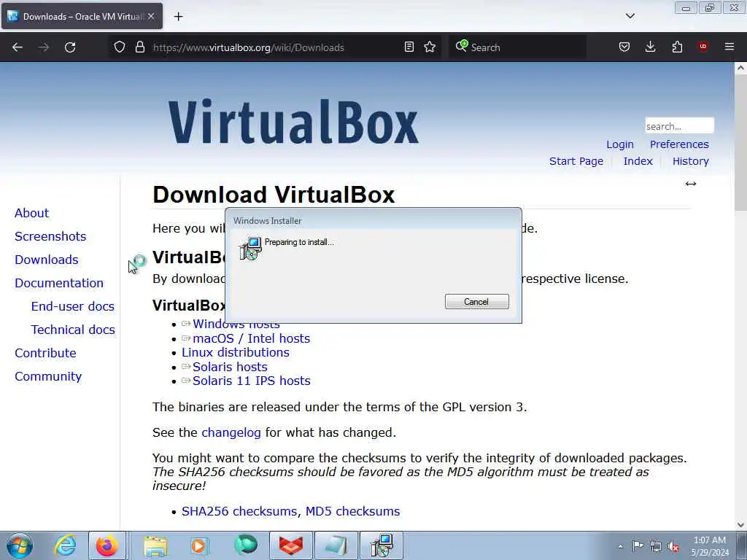Open a new tab with the plus button

[178, 17]
